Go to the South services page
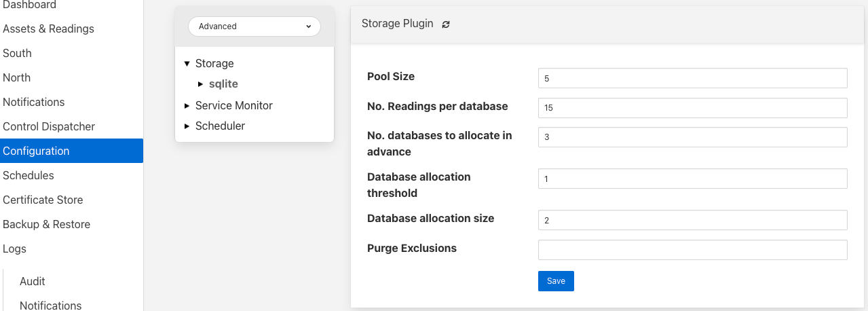Image resolution: width=868 pixels, height=311 pixels. (18, 53)
